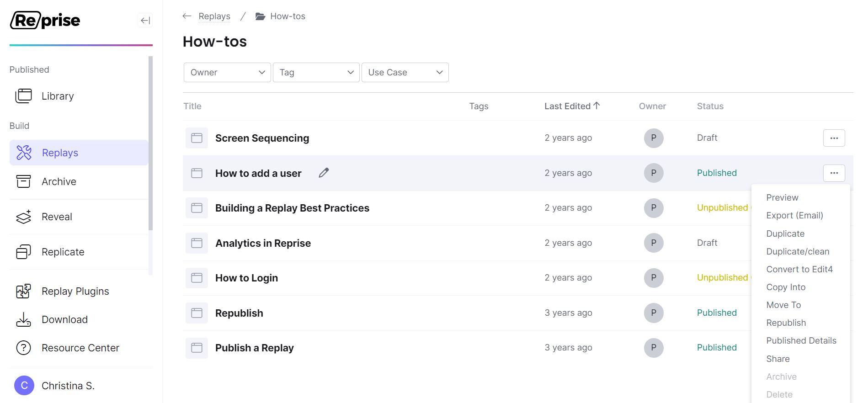This screenshot has width=868, height=403.
Task: Open the Publish a Replay title
Action: coord(254,348)
